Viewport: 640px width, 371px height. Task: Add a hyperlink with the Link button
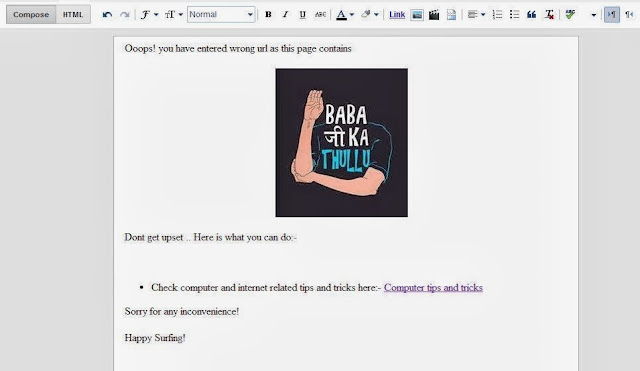[x=397, y=15]
